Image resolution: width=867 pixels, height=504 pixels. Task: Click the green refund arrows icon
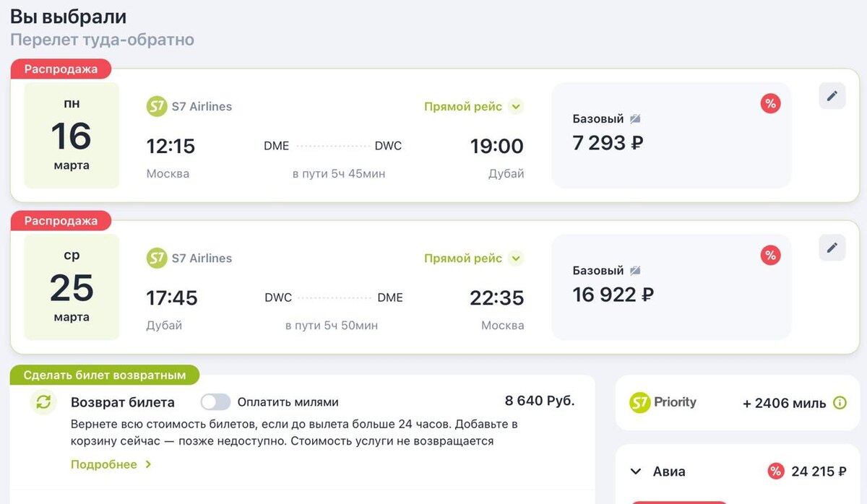point(44,402)
